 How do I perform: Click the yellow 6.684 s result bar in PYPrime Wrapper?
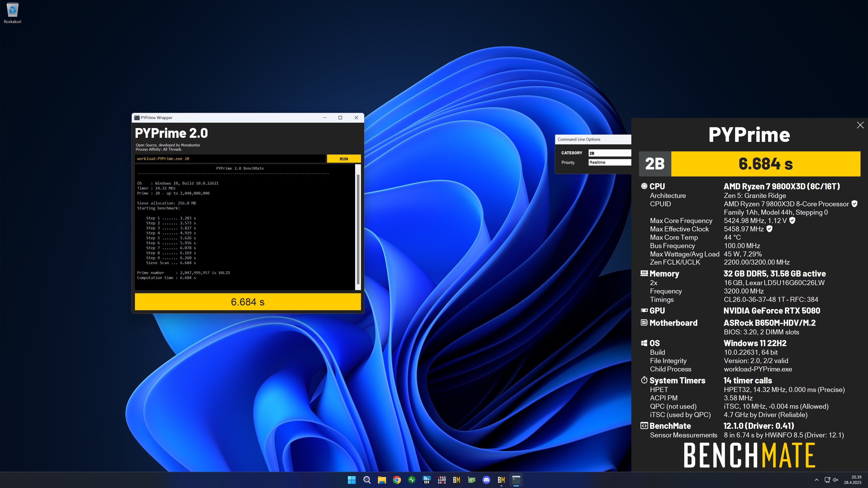248,302
